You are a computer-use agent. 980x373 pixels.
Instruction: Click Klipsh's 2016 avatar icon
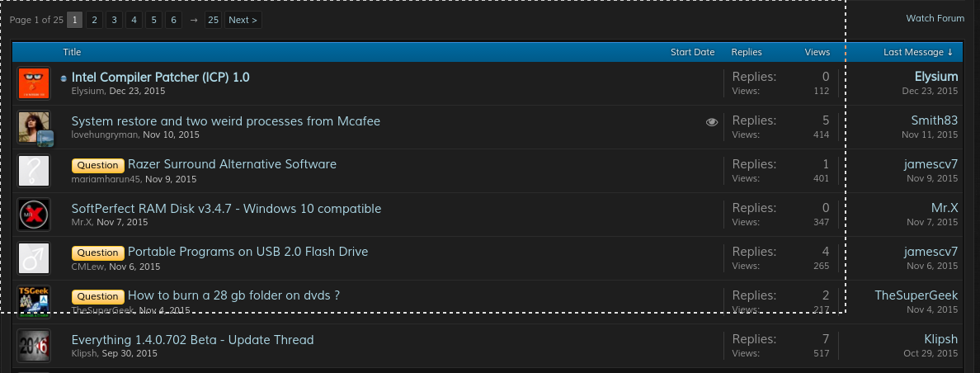(x=34, y=346)
